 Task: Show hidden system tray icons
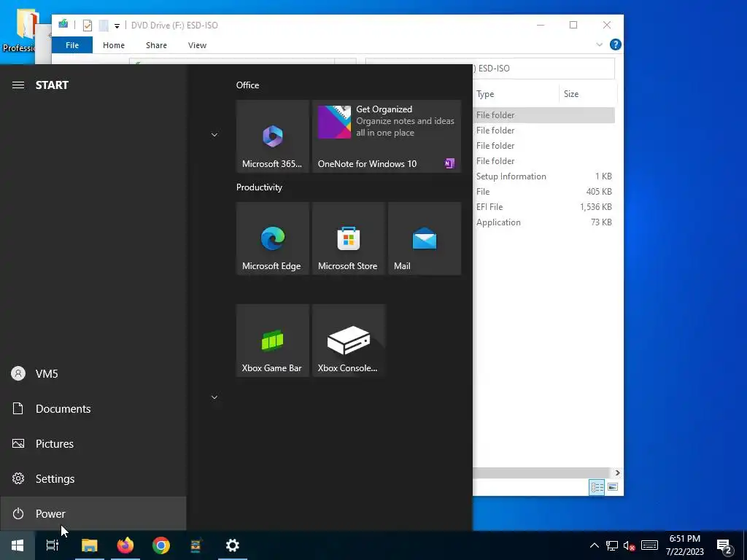(x=595, y=545)
